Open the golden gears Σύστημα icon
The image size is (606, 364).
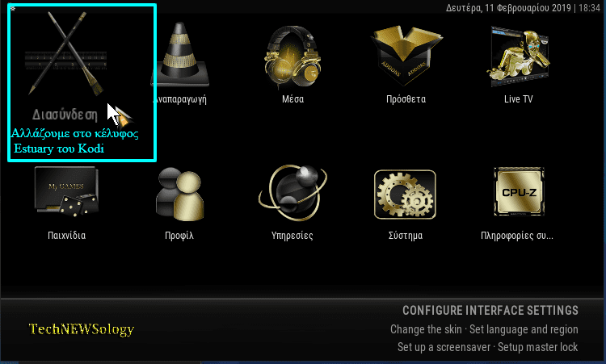point(405,195)
